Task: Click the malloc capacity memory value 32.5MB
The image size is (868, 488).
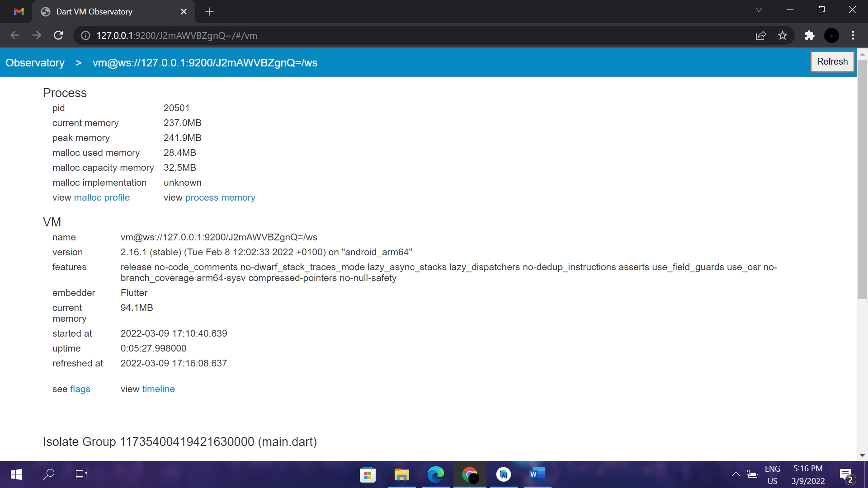Action: coord(180,168)
